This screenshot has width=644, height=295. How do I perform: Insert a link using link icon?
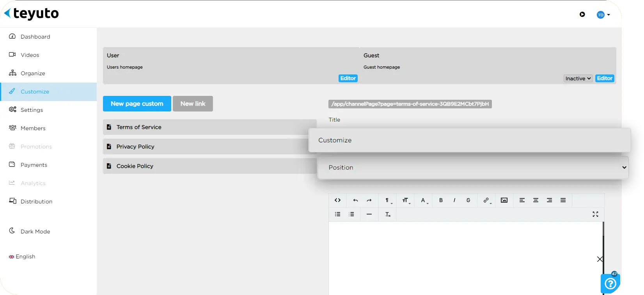pos(486,200)
